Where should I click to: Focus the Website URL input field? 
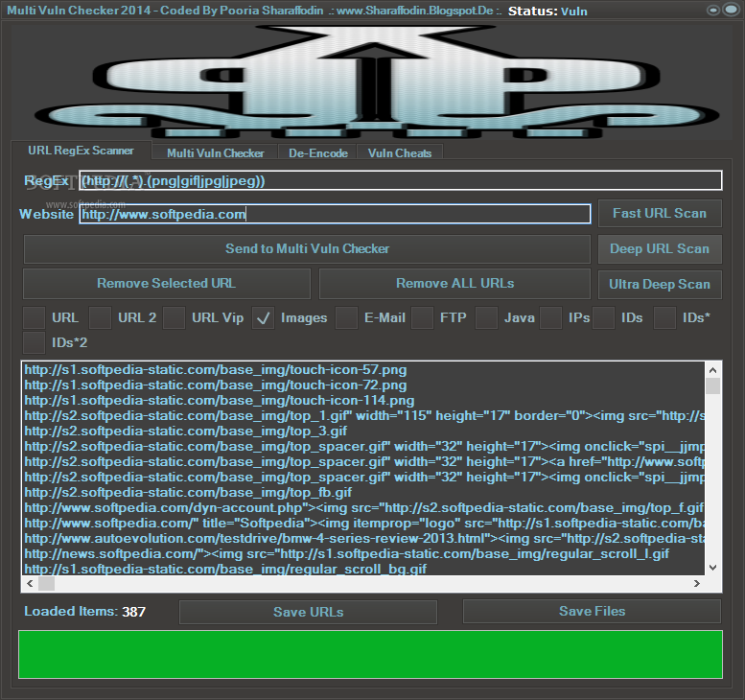point(335,214)
